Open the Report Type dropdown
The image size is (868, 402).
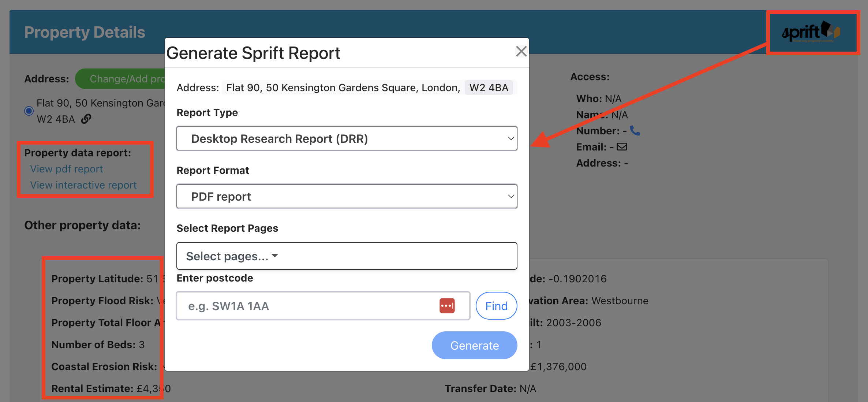coord(347,138)
